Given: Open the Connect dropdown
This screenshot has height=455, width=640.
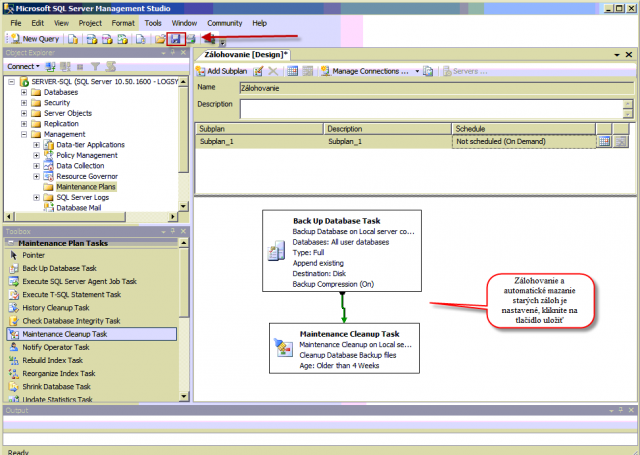Looking at the screenshot, I should (x=23, y=66).
